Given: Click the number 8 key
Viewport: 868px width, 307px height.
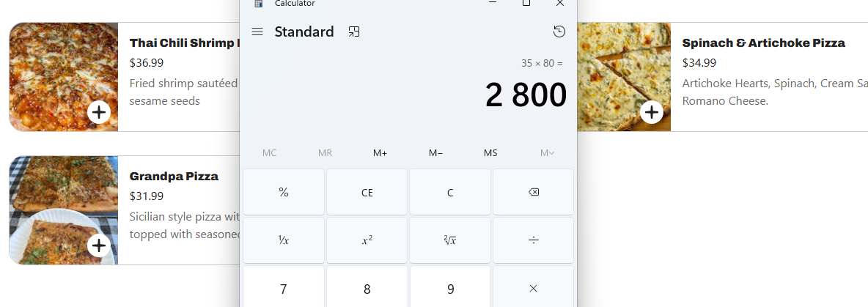Looking at the screenshot, I should point(367,288).
